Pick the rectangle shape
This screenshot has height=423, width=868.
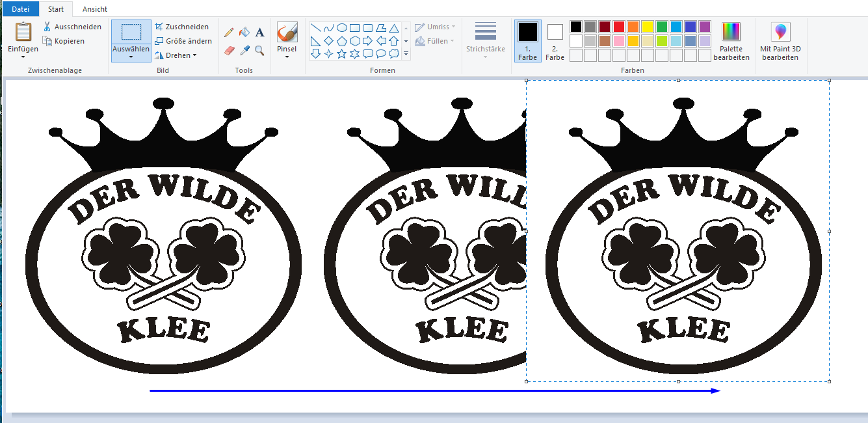(x=355, y=28)
